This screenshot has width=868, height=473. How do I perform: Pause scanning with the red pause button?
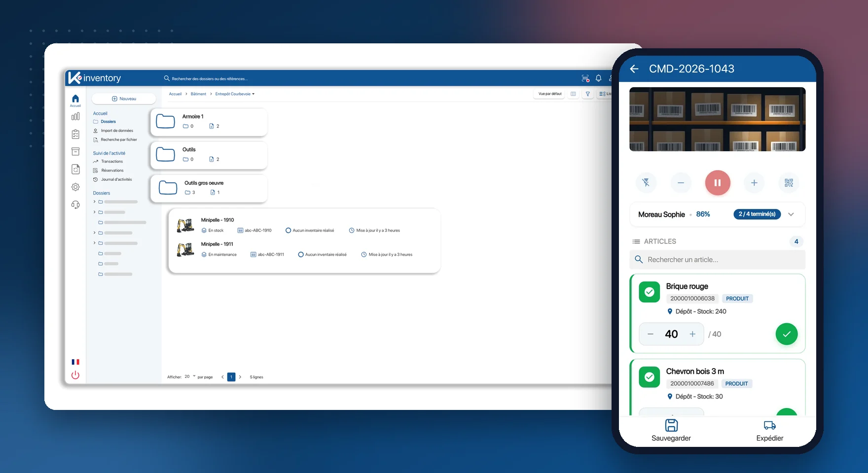(718, 183)
